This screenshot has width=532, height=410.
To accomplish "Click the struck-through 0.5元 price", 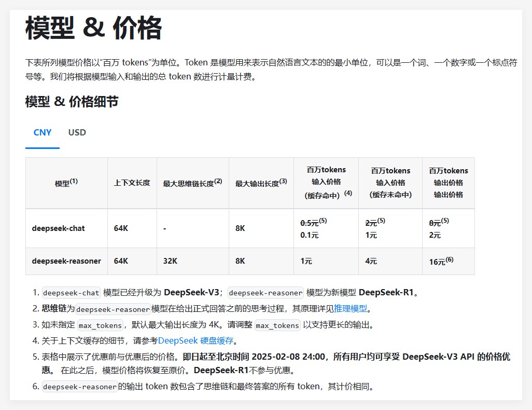I will [x=310, y=223].
